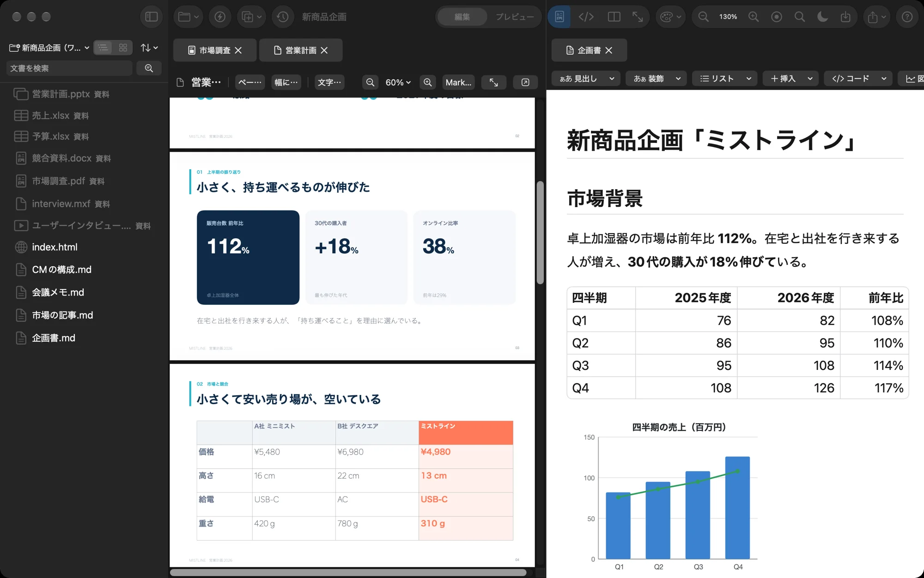
Task: Open 営業計画 in external window icon
Action: click(x=525, y=82)
